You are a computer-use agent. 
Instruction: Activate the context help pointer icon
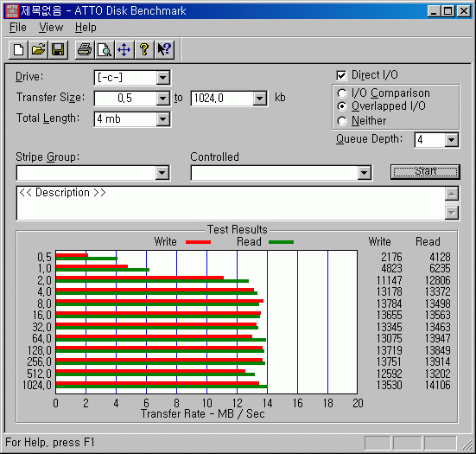164,49
